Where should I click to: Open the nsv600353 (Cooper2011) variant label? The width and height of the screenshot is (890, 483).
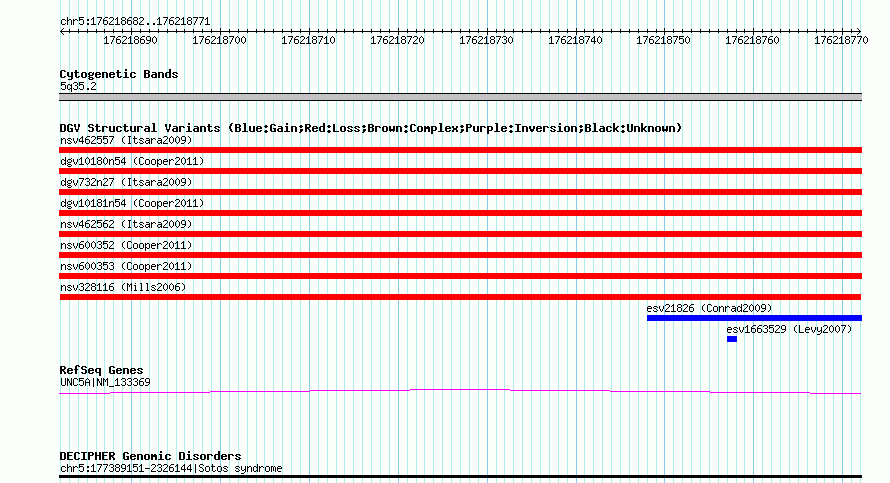[x=126, y=266]
